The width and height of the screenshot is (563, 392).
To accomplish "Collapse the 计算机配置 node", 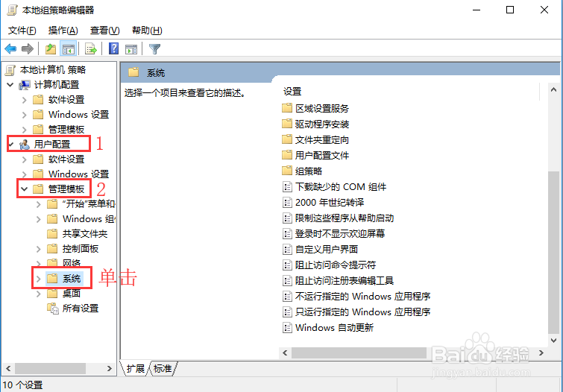I will pos(10,85).
